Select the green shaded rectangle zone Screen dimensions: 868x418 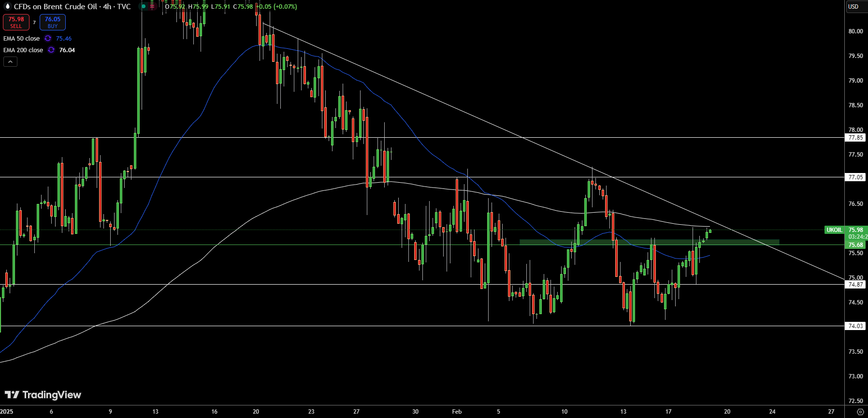649,242
